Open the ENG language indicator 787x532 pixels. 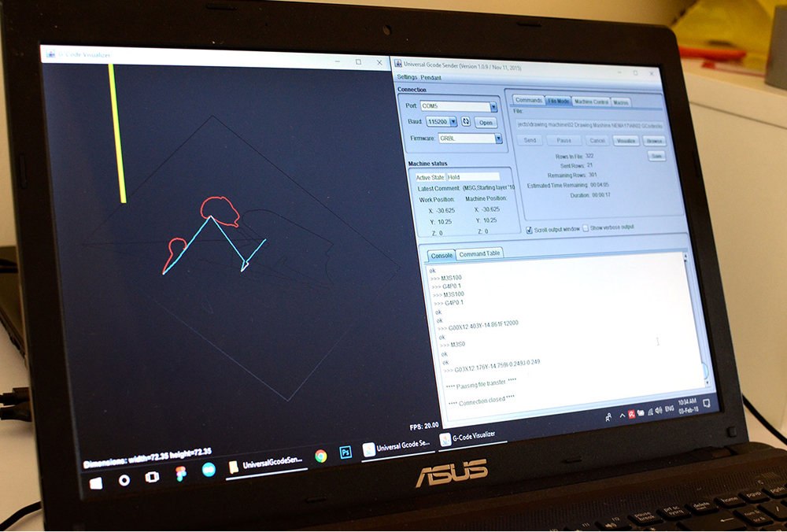670,409
